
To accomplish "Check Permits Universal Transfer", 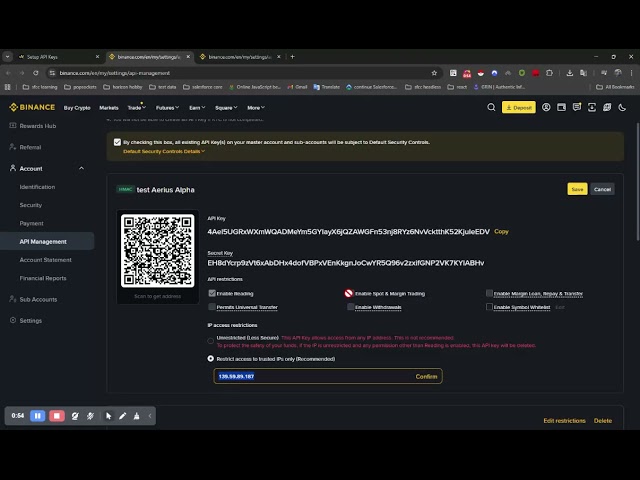I will point(212,307).
